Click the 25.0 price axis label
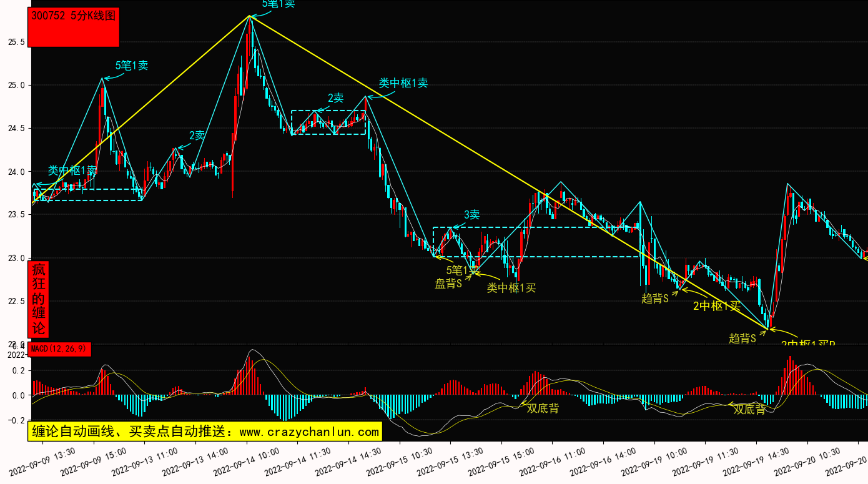 (17, 86)
